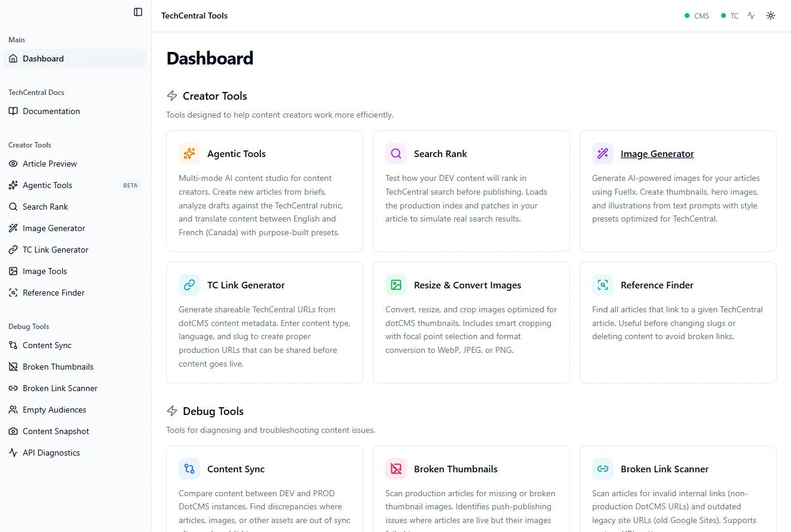The image size is (791, 532).
Task: Click the image-off icon beside sidebar Broken Thumbnails
Action: click(13, 367)
